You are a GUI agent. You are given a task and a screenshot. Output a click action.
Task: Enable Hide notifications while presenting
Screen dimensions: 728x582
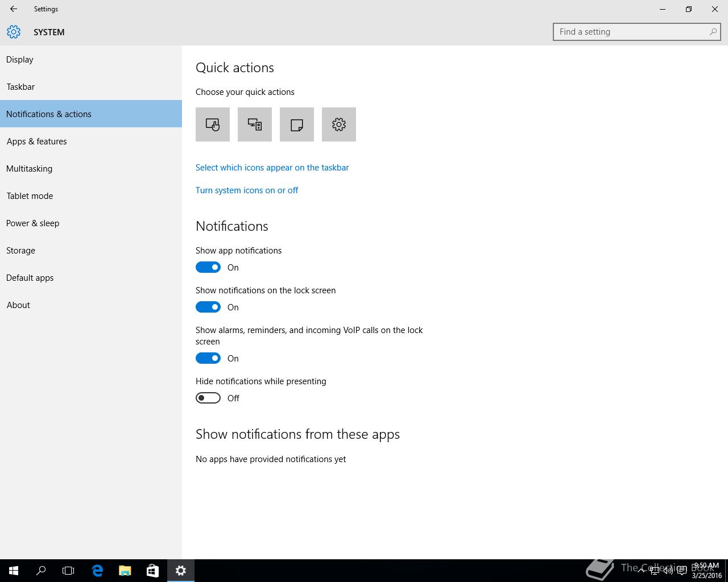[x=208, y=398]
